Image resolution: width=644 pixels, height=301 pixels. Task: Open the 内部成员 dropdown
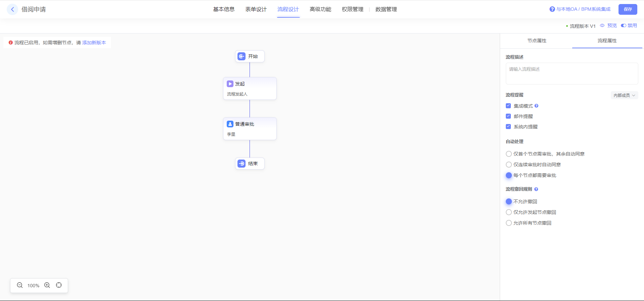pos(624,96)
